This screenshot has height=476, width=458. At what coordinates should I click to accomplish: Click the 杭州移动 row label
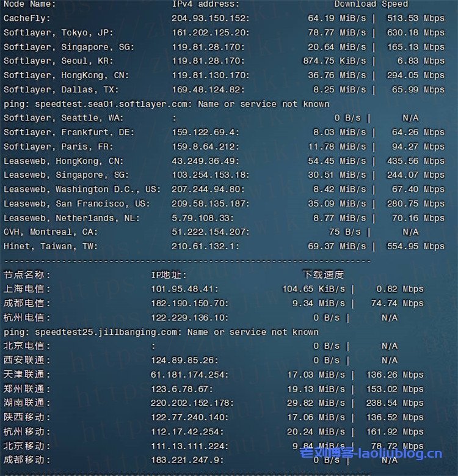(x=27, y=431)
